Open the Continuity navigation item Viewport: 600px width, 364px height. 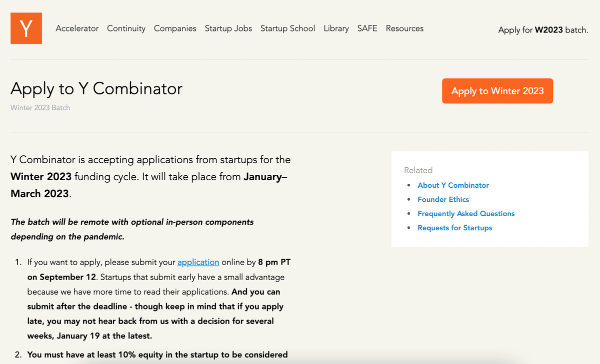coord(126,28)
